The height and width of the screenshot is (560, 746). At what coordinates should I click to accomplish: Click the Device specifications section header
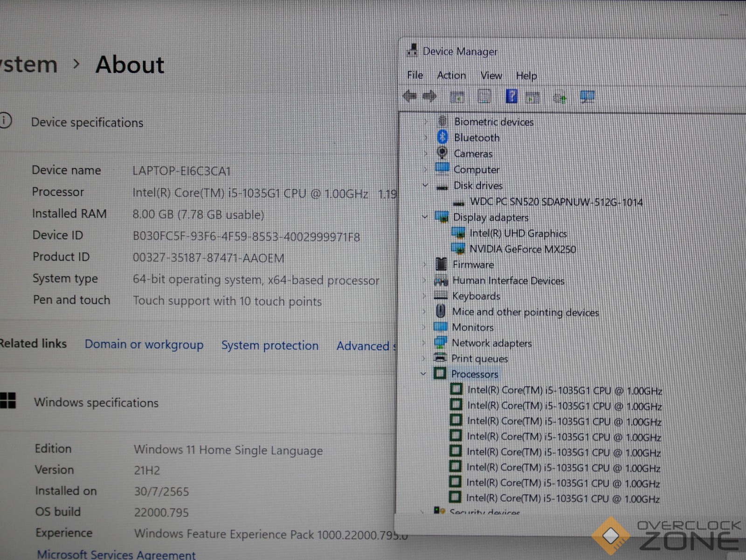tap(87, 123)
